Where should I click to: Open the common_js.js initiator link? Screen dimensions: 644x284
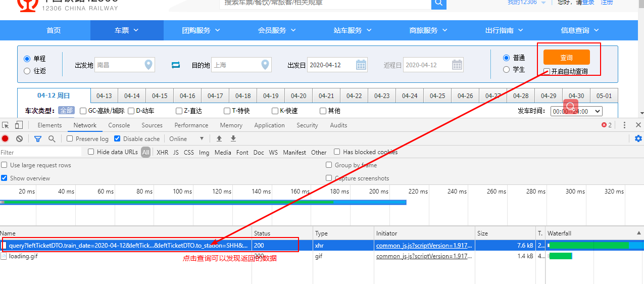point(424,246)
